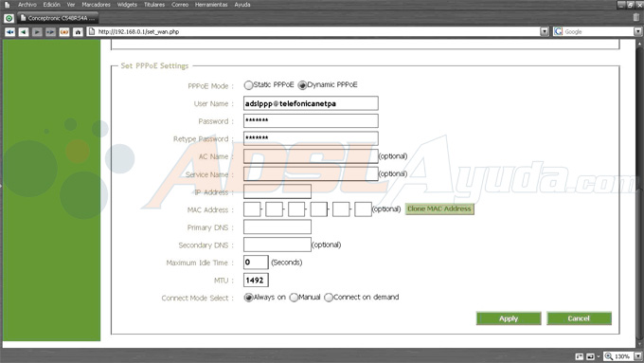Go forward with the right arrow button
Screen dimensions: 644x363
(37, 31)
